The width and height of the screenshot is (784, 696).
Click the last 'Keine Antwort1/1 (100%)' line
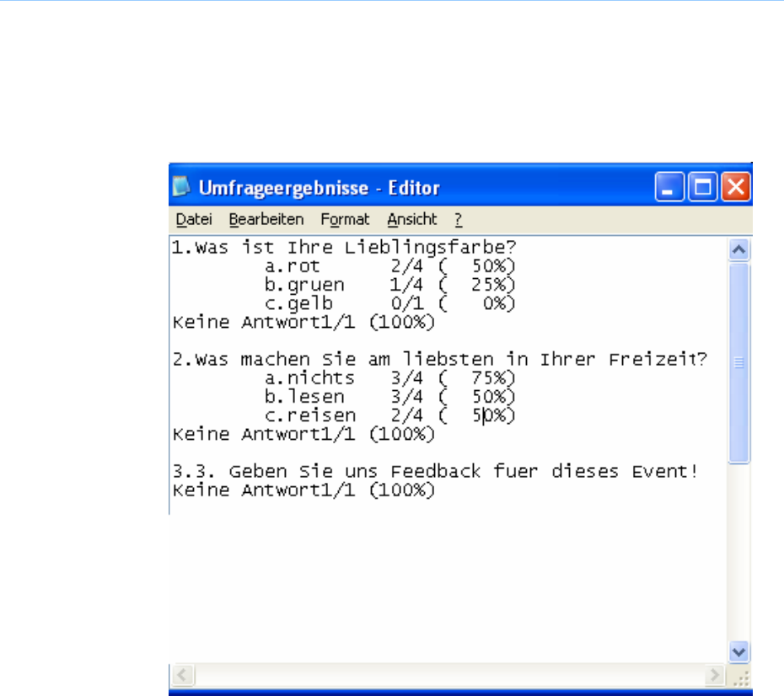304,490
